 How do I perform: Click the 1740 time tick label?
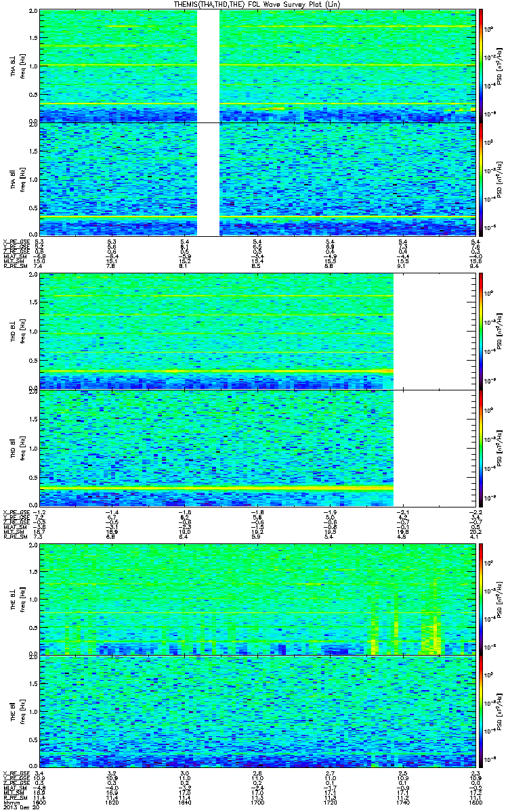coord(402,803)
